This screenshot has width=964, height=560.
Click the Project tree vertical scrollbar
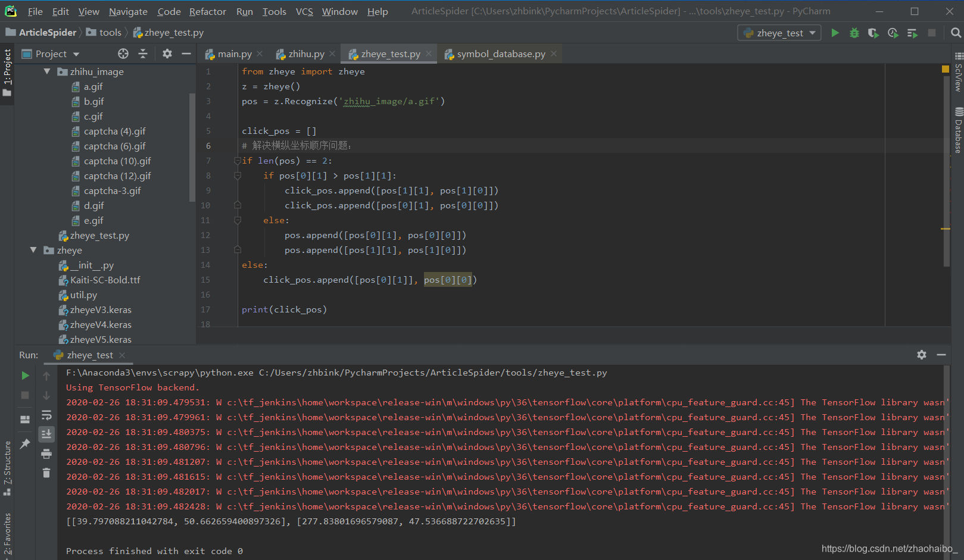[x=192, y=147]
